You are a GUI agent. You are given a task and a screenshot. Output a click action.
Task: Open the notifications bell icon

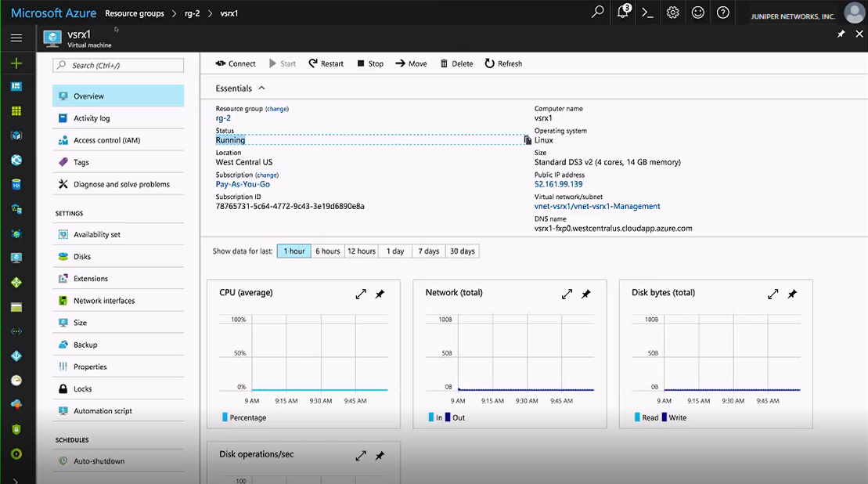(622, 13)
